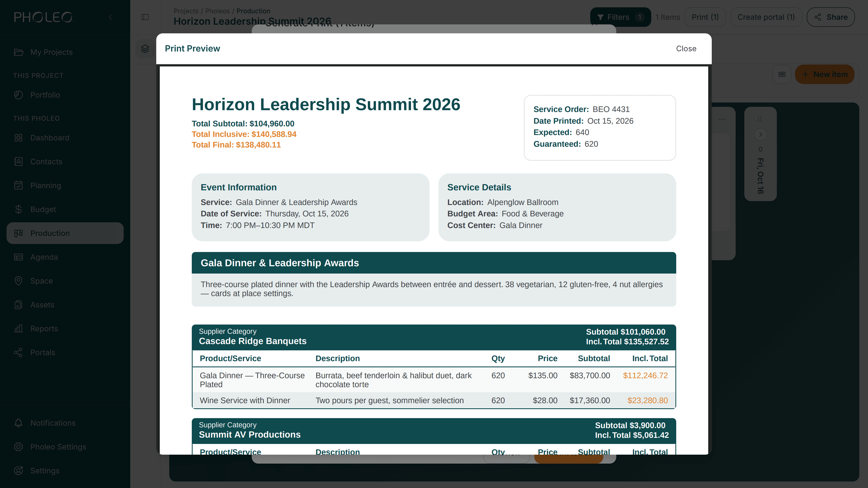868x488 pixels.
Task: Close the Print Preview dialog
Action: 686,49
